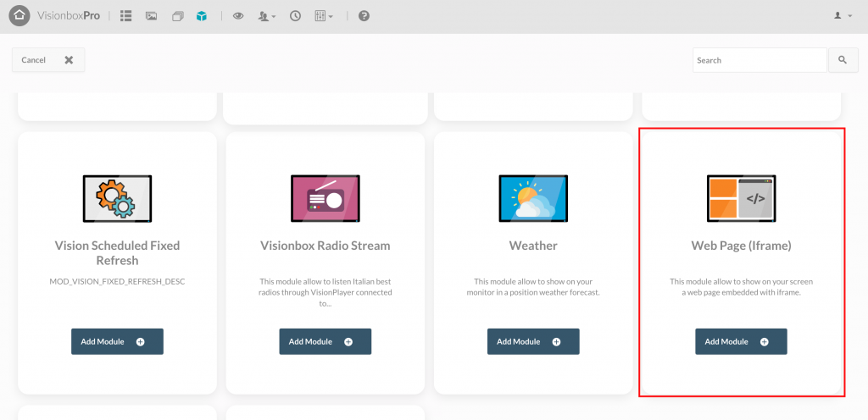Click the Web Page (Iframe) title

[x=741, y=246]
